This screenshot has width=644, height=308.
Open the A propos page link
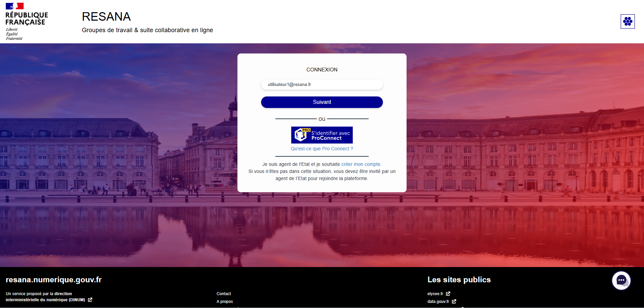225,301
